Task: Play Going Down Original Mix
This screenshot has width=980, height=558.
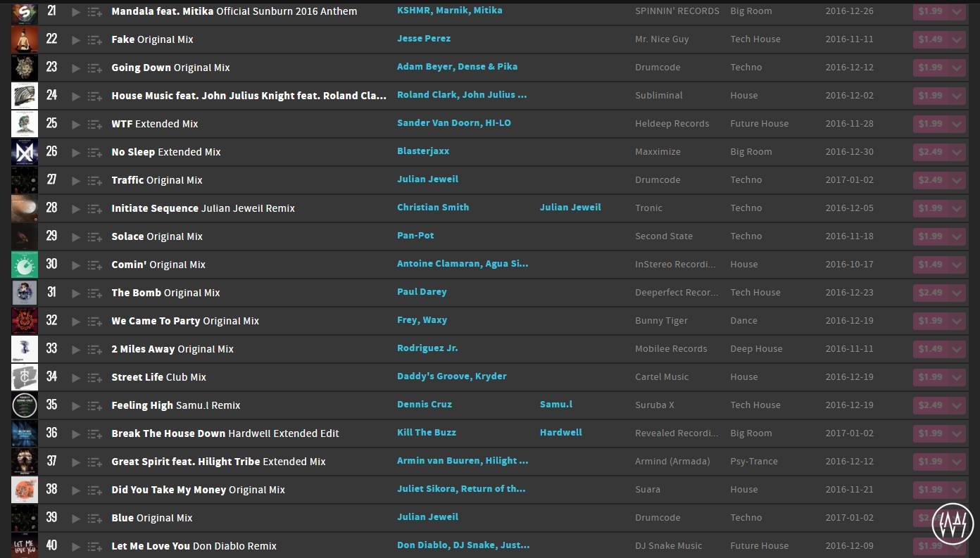Action: pos(76,68)
